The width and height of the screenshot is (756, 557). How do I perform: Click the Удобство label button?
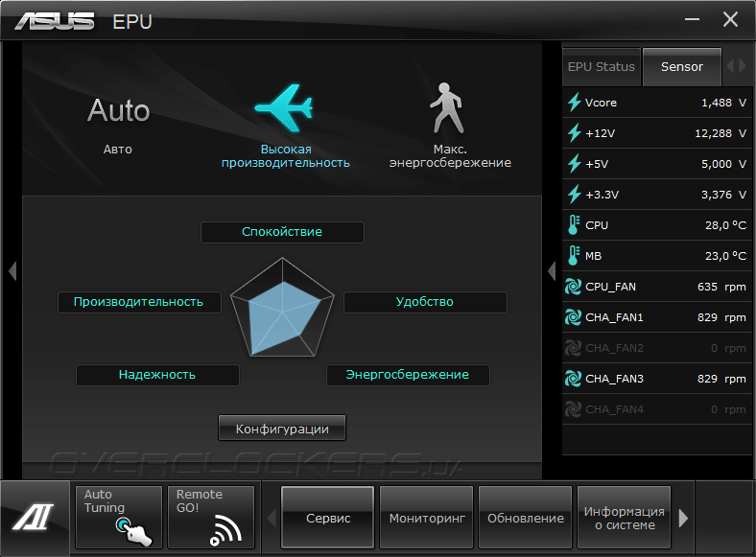[425, 302]
